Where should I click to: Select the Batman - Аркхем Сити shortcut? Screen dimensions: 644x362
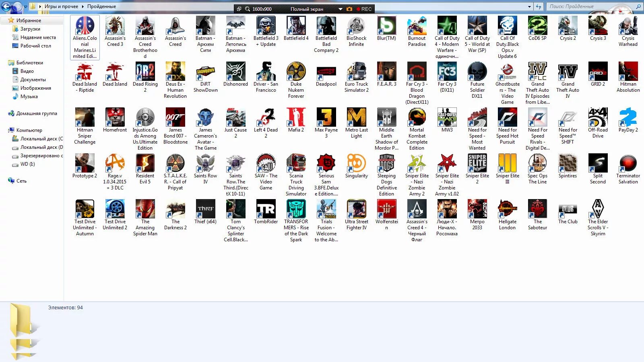(205, 26)
